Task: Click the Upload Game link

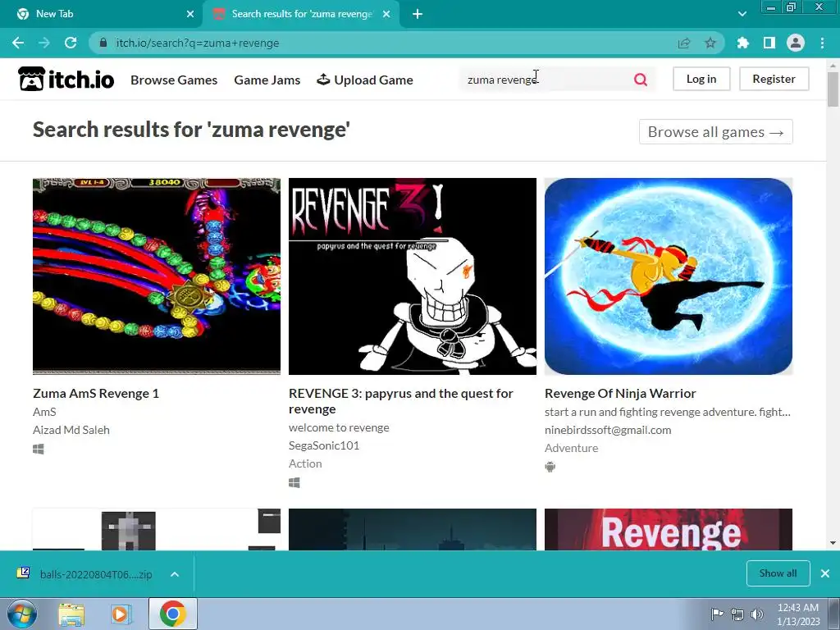Action: [365, 80]
